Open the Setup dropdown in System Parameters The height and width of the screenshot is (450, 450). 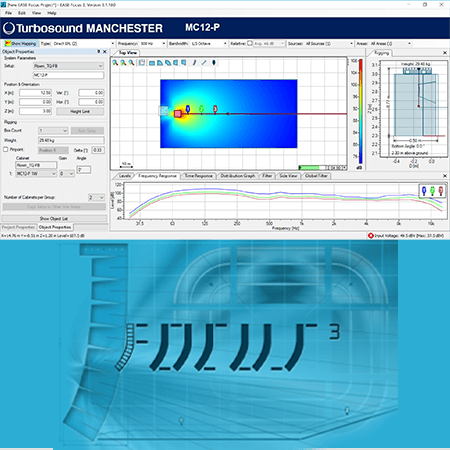point(68,66)
